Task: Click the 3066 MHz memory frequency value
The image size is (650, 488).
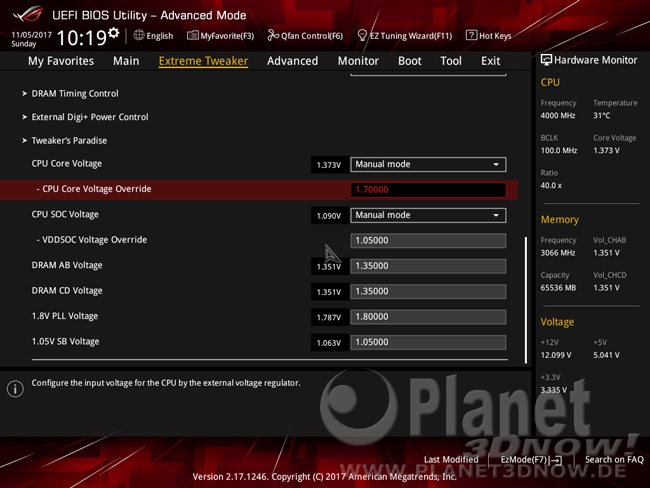Action: coord(558,253)
